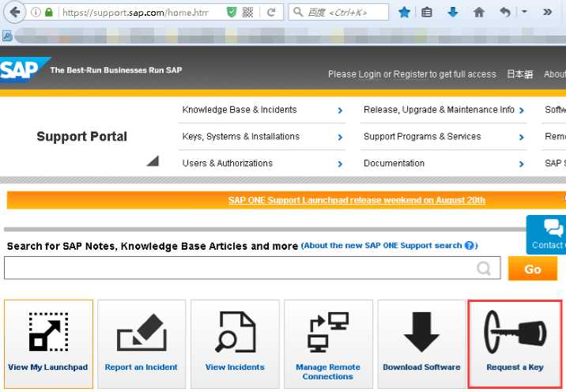566x392 pixels.
Task: Expand Keys, Systems & Installations menu
Action: 262,137
